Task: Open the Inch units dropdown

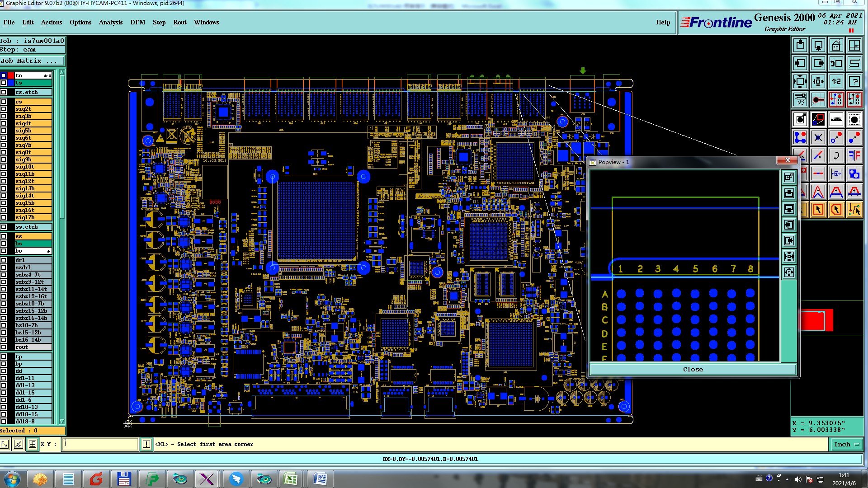Action: point(846,445)
